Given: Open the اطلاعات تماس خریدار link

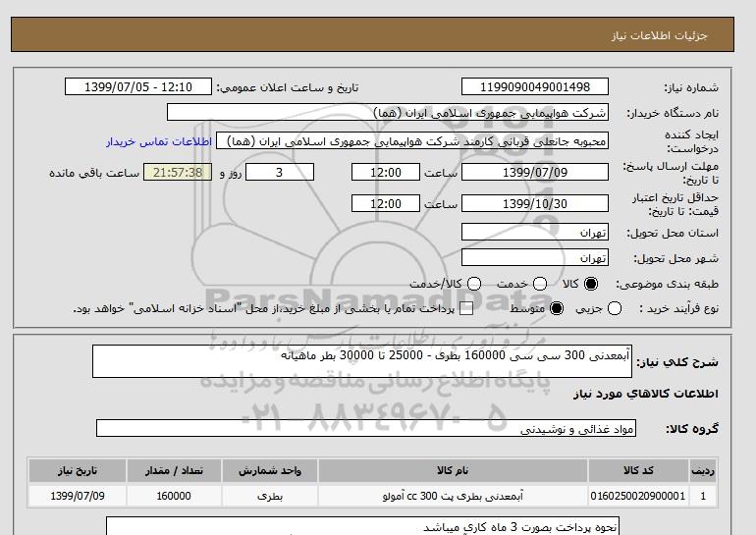Looking at the screenshot, I should point(159,142).
